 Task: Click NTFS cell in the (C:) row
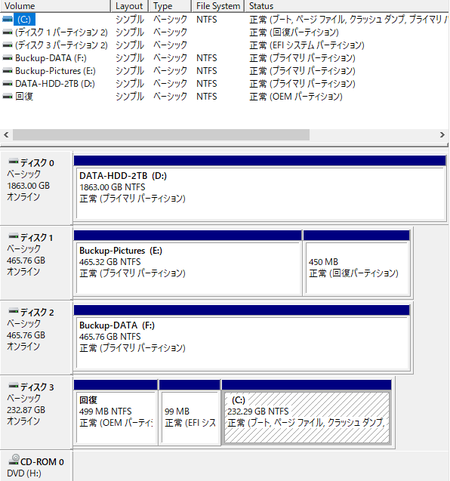[x=207, y=19]
